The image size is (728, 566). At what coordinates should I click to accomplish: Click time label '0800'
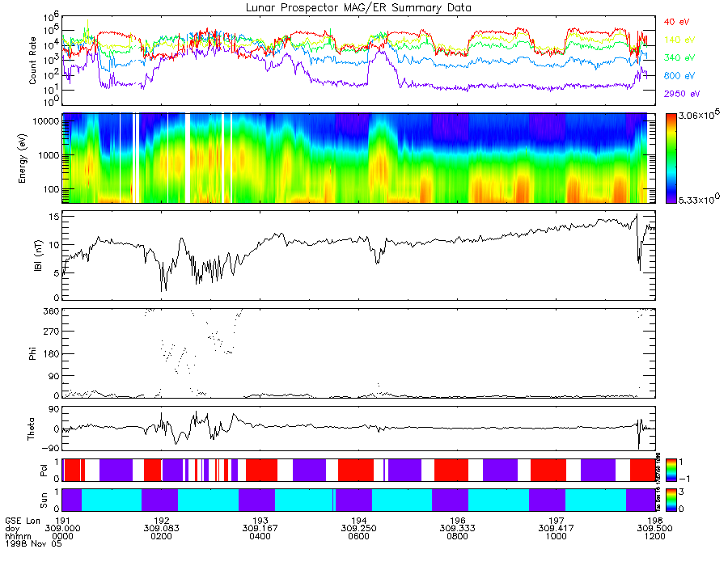(457, 536)
